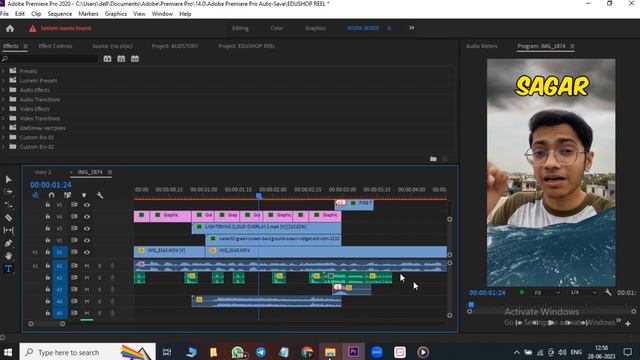
Task: Click the System issues found warning
Action: tap(60, 28)
